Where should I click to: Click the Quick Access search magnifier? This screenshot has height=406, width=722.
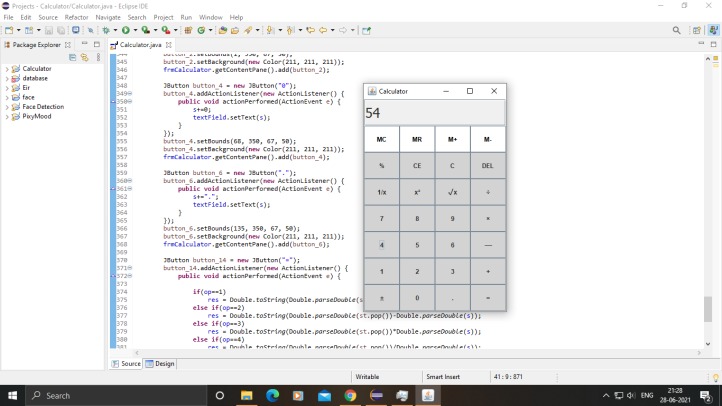[676, 30]
